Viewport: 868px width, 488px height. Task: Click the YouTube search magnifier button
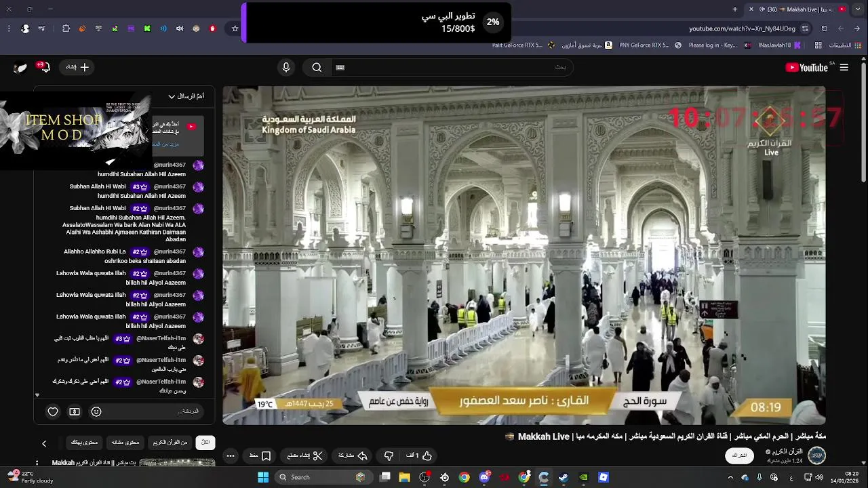click(x=317, y=67)
